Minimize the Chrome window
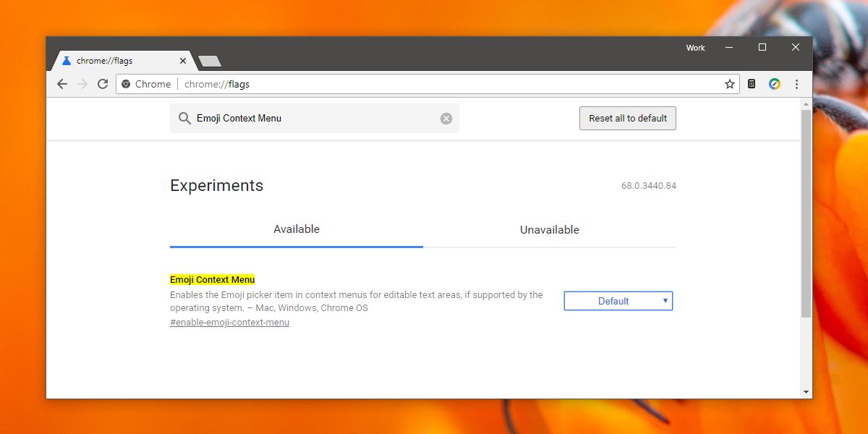 pos(728,47)
